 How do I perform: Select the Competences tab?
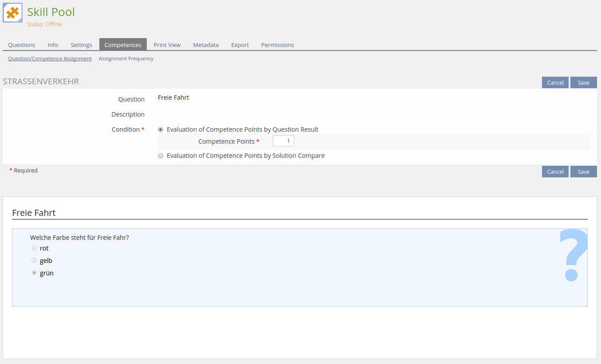123,45
